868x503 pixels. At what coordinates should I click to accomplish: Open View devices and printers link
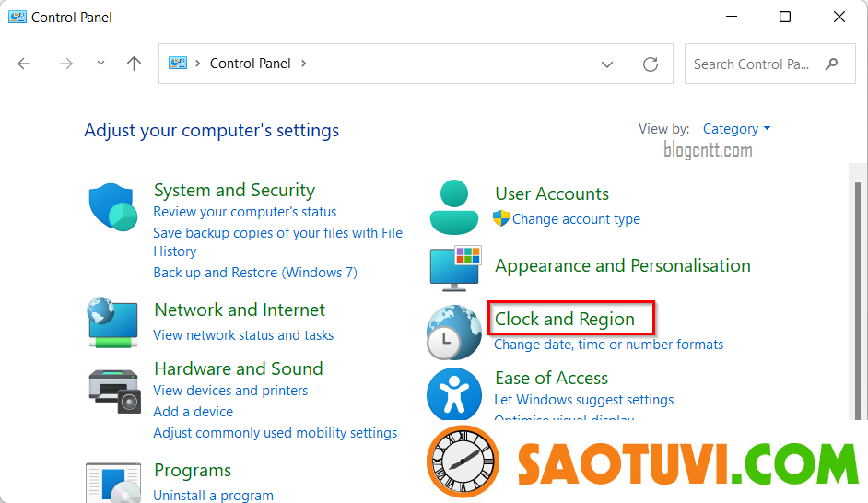tap(230, 390)
